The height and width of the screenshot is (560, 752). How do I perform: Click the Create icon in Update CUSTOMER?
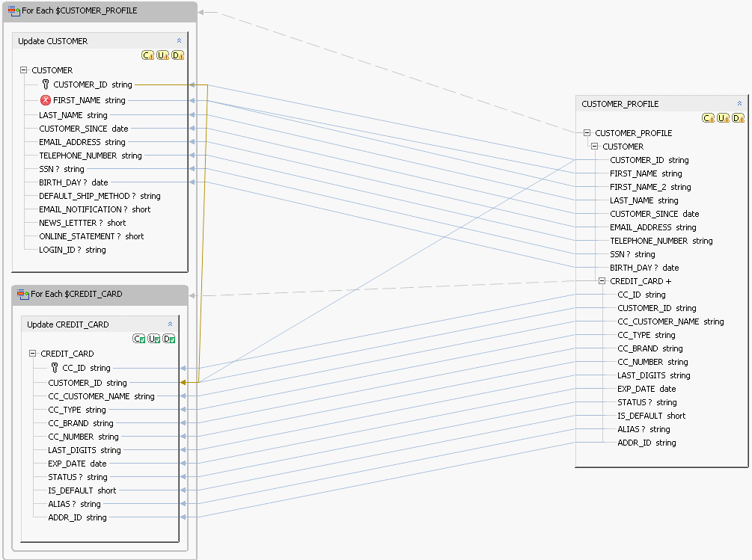click(x=147, y=55)
